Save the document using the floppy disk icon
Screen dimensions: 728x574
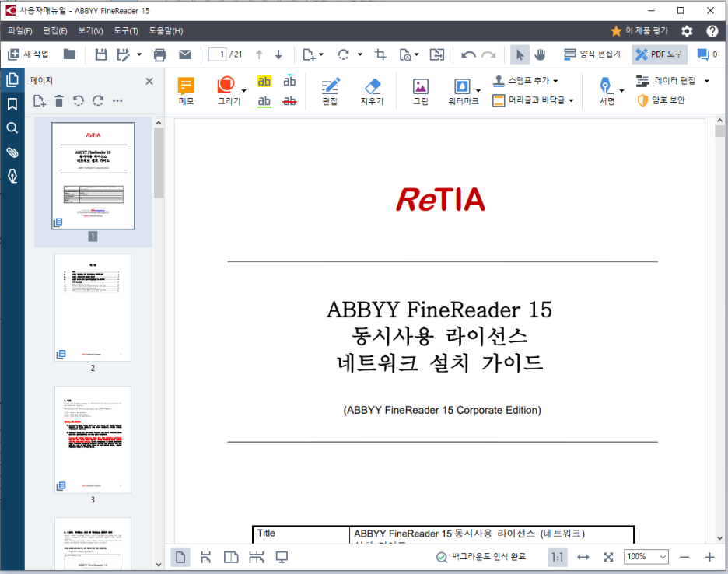pos(101,54)
